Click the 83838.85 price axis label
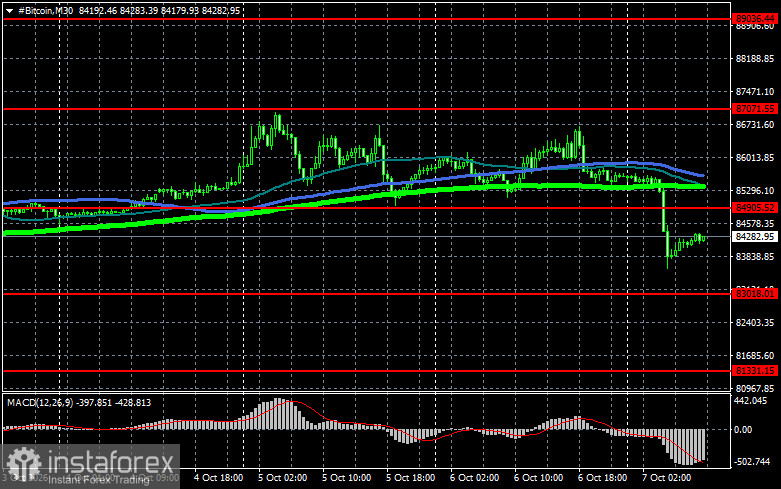781x489 pixels. pos(755,256)
